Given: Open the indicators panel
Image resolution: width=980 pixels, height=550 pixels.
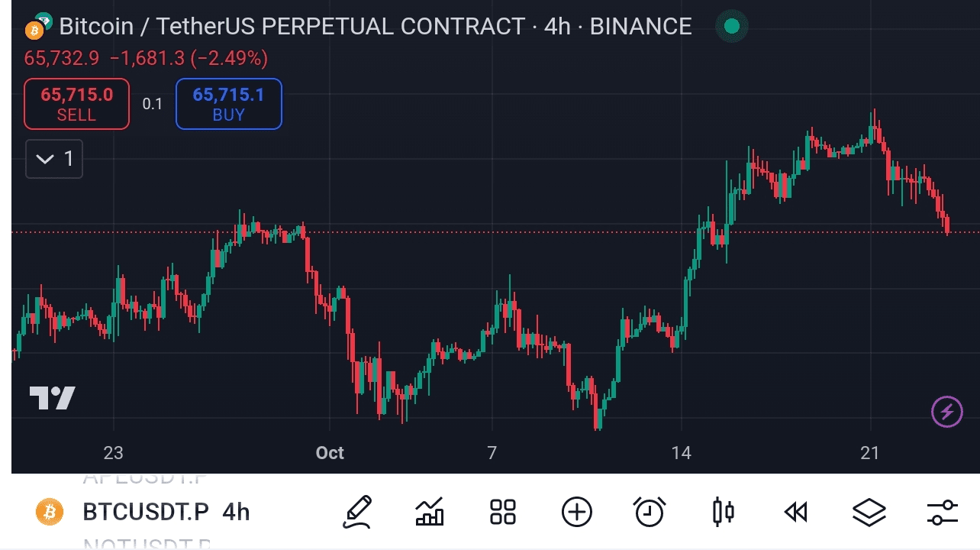Looking at the screenshot, I should (x=429, y=512).
